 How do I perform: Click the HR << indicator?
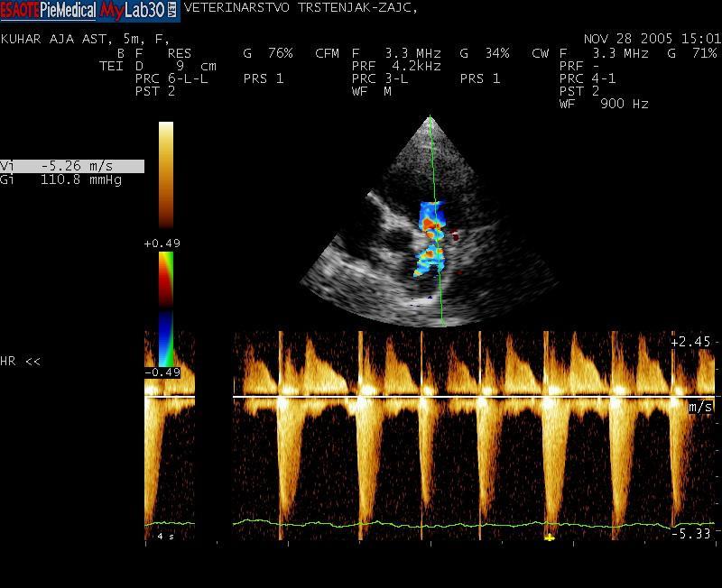21,362
